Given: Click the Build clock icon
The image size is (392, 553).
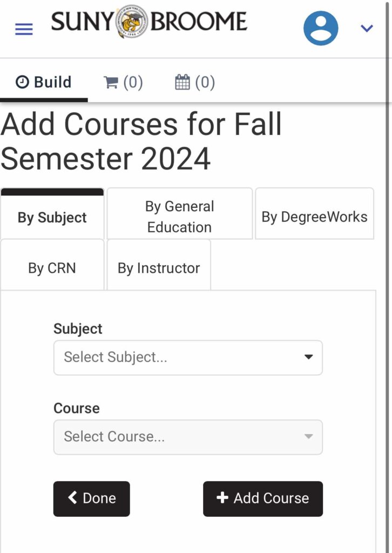Looking at the screenshot, I should [22, 82].
